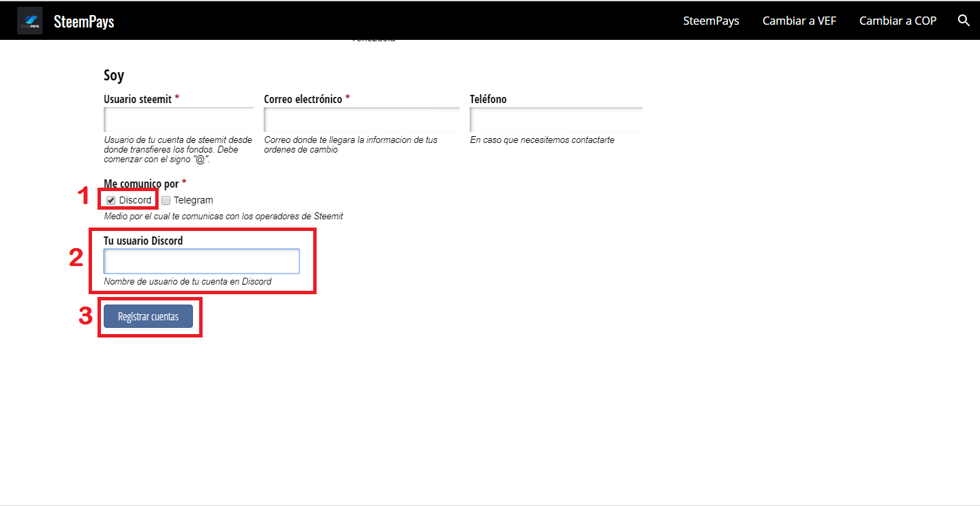Click the 'Tu usuario Discord' label
Image resolution: width=980 pixels, height=508 pixels.
pos(143,241)
